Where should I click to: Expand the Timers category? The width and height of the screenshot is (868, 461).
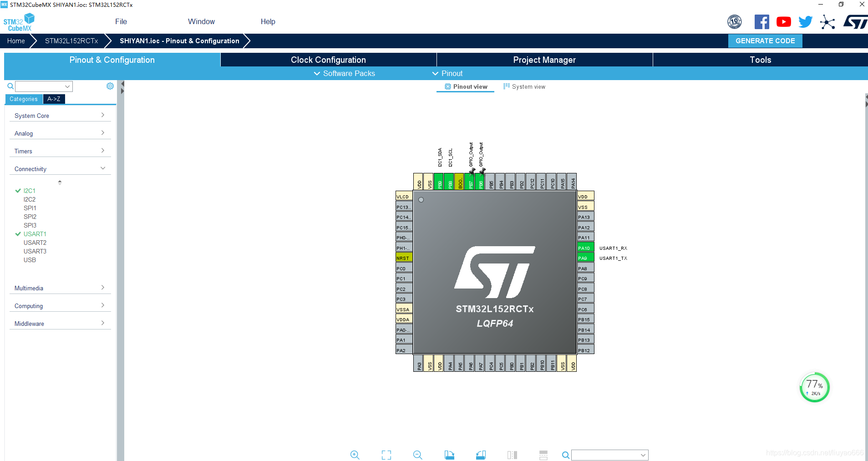click(60, 151)
